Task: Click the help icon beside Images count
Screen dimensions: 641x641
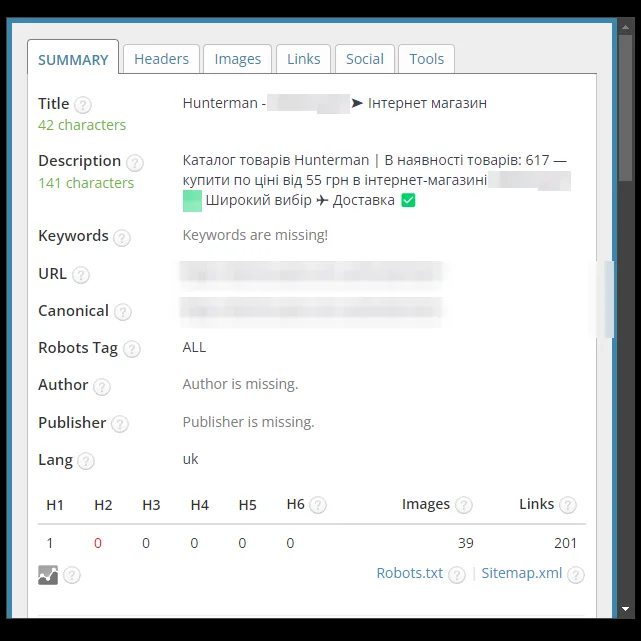Action: [464, 505]
